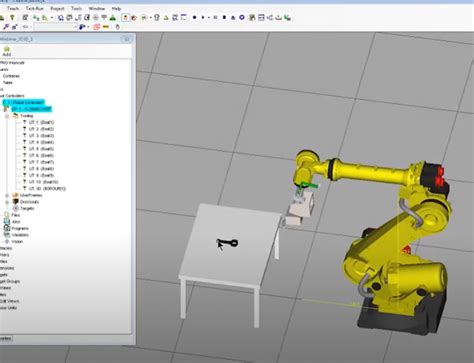Viewport: 474px width, 363px height.
Task: Select the Jobs tree item
Action: point(16,222)
